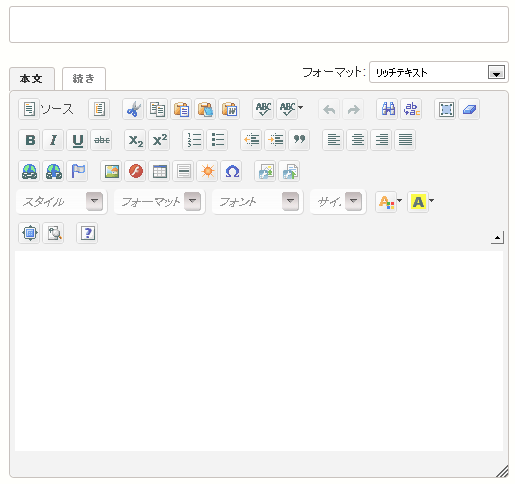The image size is (515, 484).
Task: Insert a link with globe-chain icon
Action: (x=29, y=171)
